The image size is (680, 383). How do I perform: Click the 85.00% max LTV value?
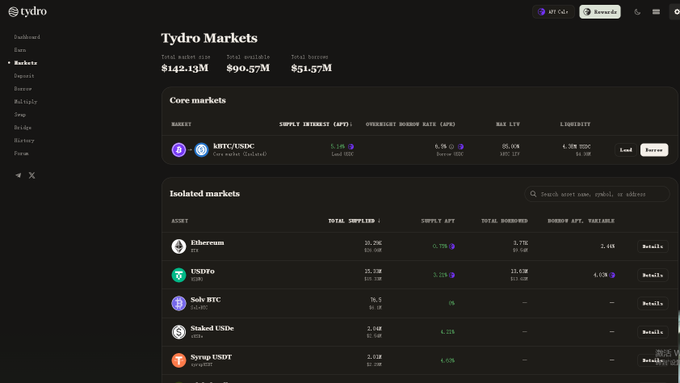click(x=510, y=147)
